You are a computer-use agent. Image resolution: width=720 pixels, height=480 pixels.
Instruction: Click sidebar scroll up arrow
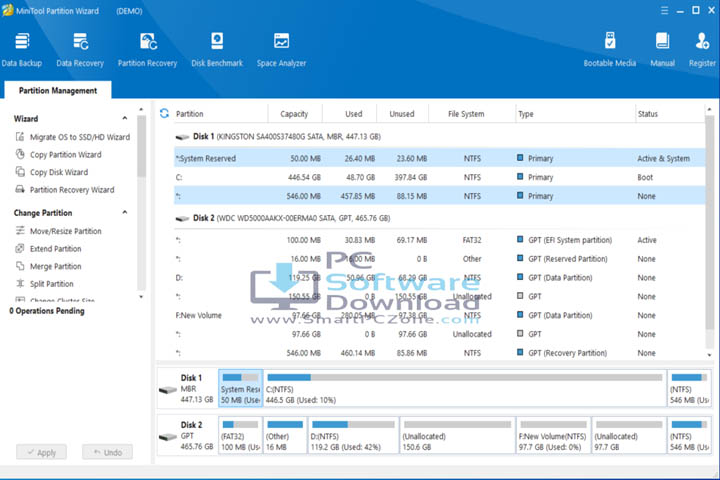click(x=141, y=109)
